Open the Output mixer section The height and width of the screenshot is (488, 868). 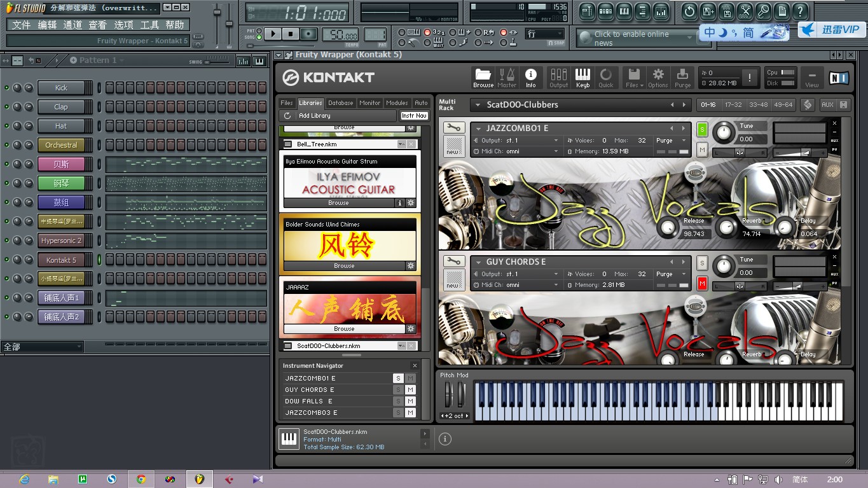(558, 77)
